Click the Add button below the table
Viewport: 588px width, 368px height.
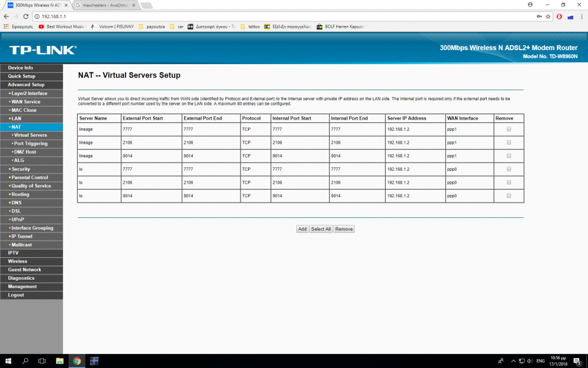(x=302, y=229)
